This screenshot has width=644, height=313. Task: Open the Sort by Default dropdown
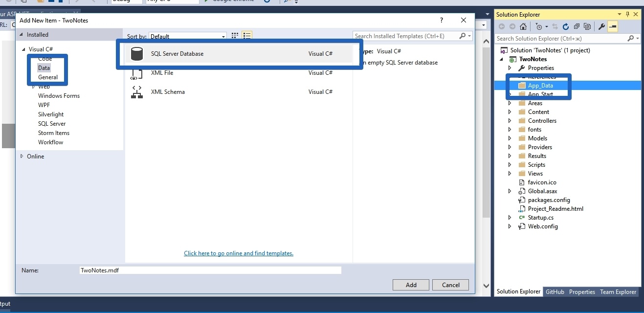(188, 36)
